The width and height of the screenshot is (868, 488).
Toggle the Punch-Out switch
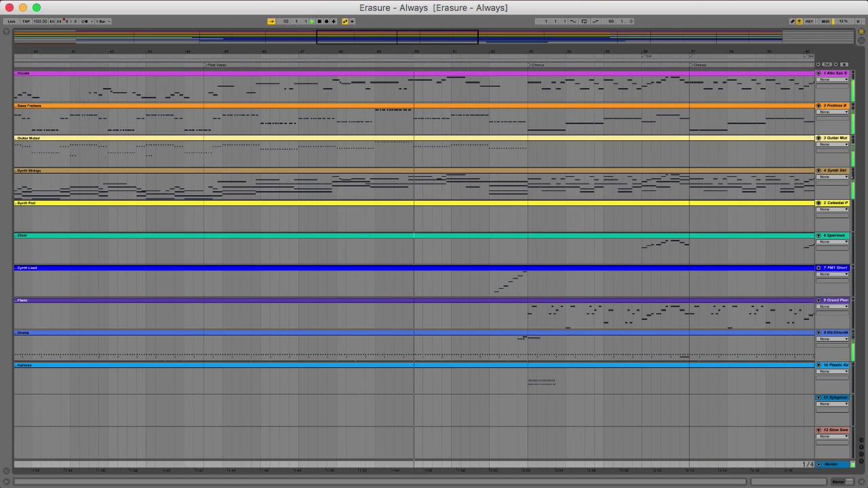click(595, 21)
